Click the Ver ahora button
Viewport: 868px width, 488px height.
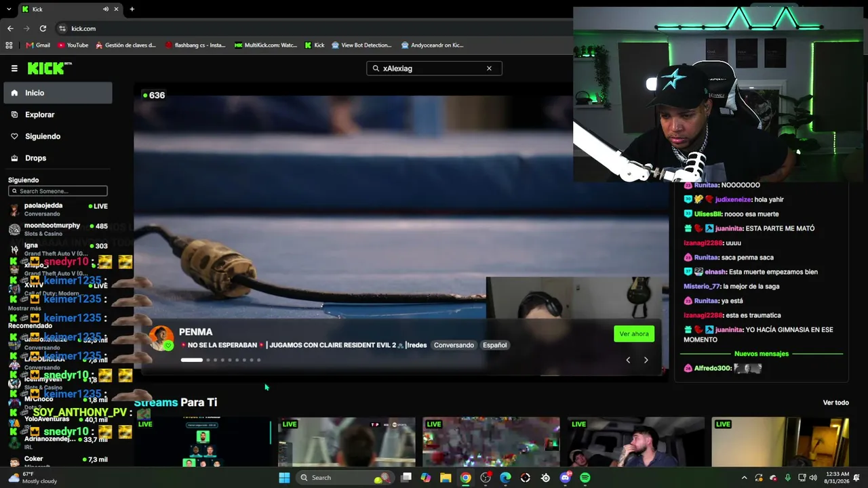coord(634,333)
